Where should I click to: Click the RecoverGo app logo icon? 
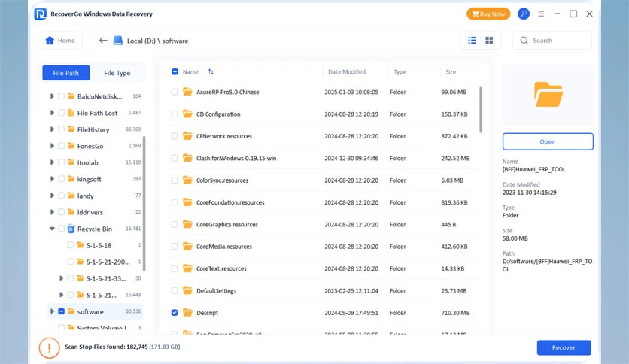pyautogui.click(x=41, y=14)
